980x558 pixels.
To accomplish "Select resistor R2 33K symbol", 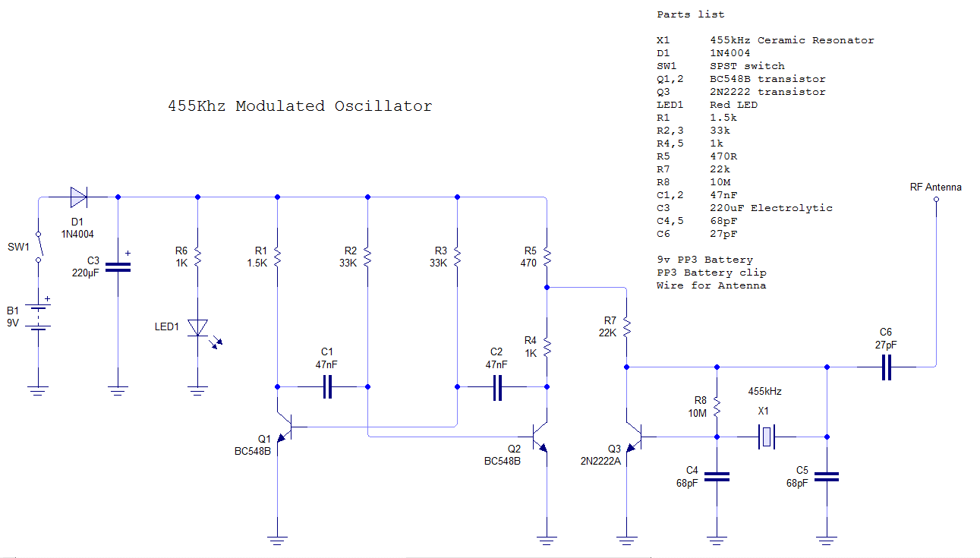I will 367,258.
